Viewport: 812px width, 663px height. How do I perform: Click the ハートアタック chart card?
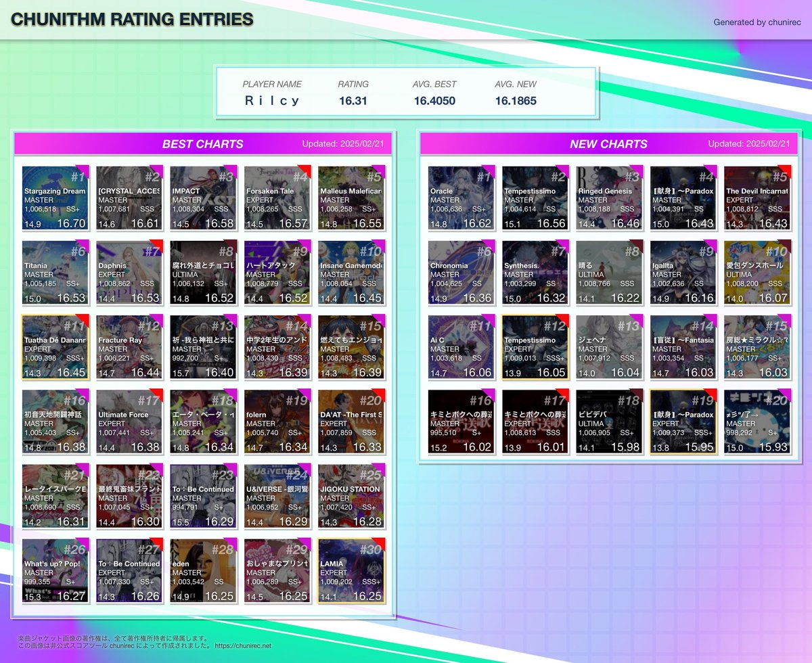(x=277, y=273)
